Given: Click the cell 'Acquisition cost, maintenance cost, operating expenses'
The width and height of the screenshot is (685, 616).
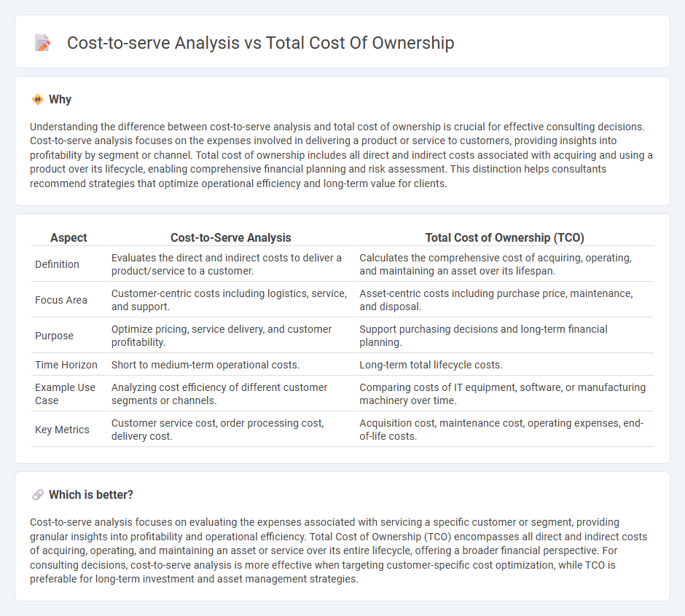Looking at the screenshot, I should pyautogui.click(x=504, y=430).
